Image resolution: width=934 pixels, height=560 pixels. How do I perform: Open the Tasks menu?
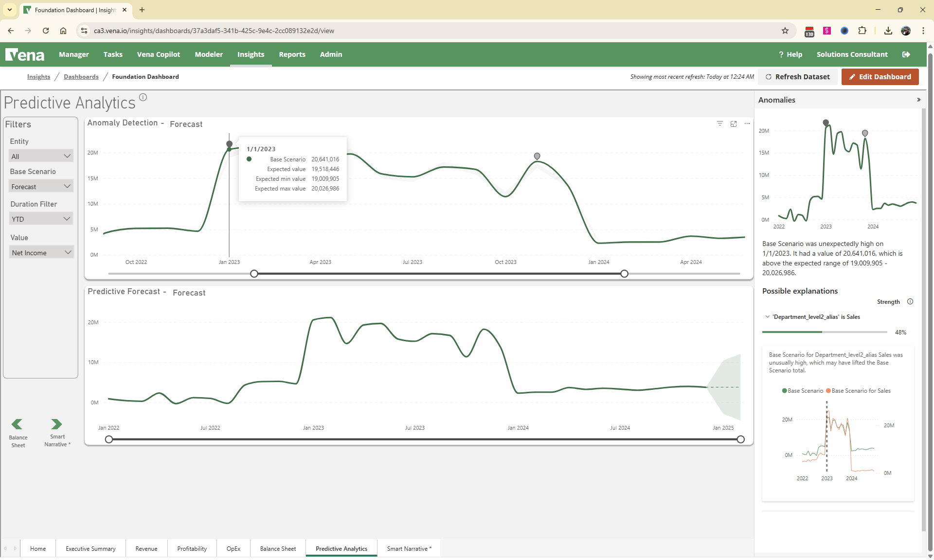pos(113,54)
